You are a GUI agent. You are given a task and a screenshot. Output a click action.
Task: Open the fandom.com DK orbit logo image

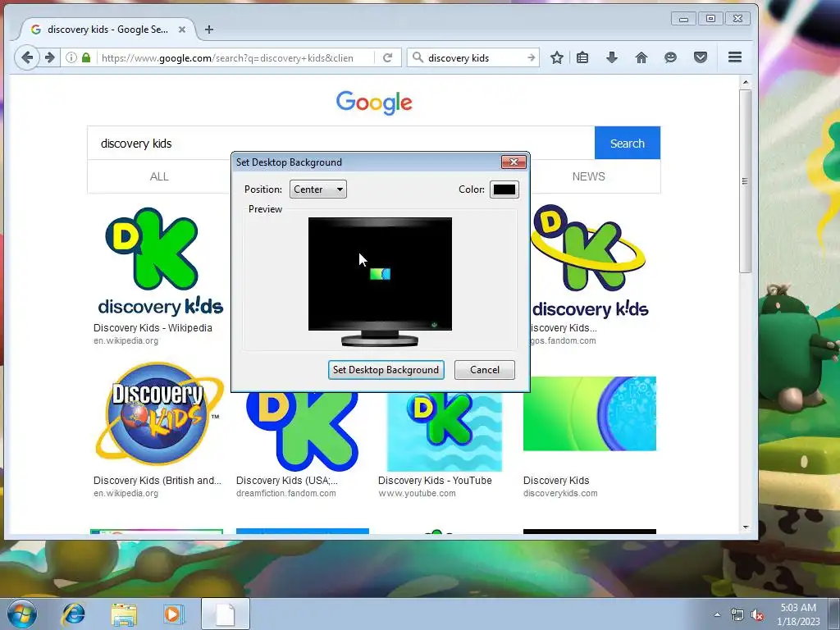(589, 262)
